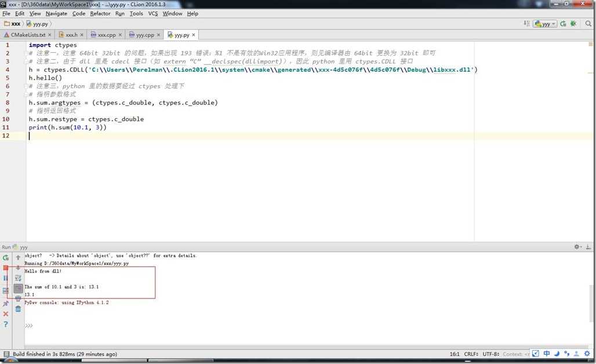Close the xxx.h tab

(82, 35)
